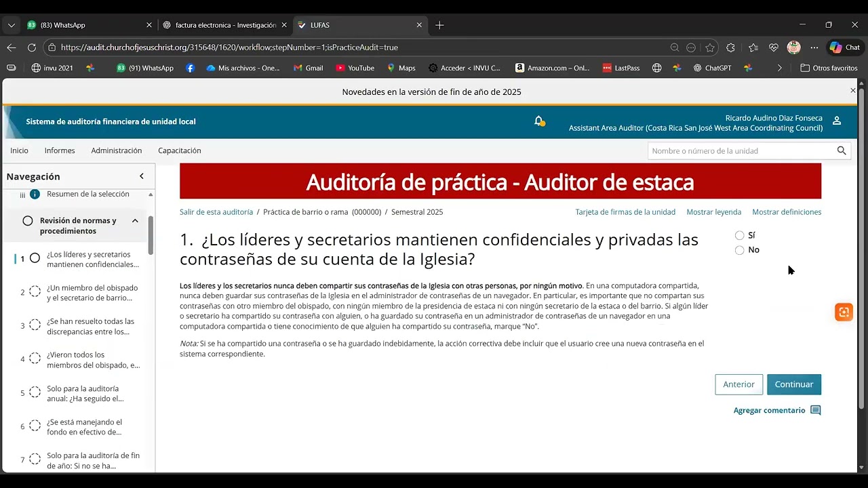Open the browser extensions puzzle icon
868x488 pixels.
pos(730,47)
